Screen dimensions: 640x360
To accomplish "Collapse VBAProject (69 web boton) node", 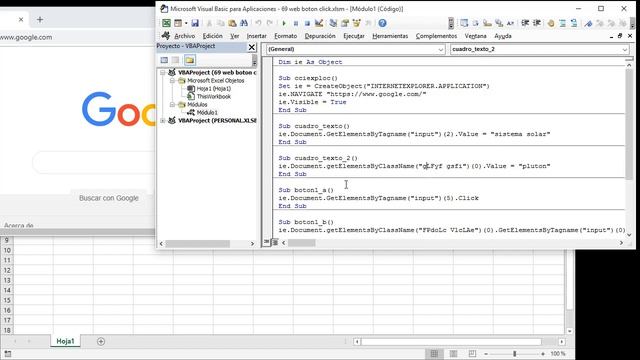I will point(162,73).
